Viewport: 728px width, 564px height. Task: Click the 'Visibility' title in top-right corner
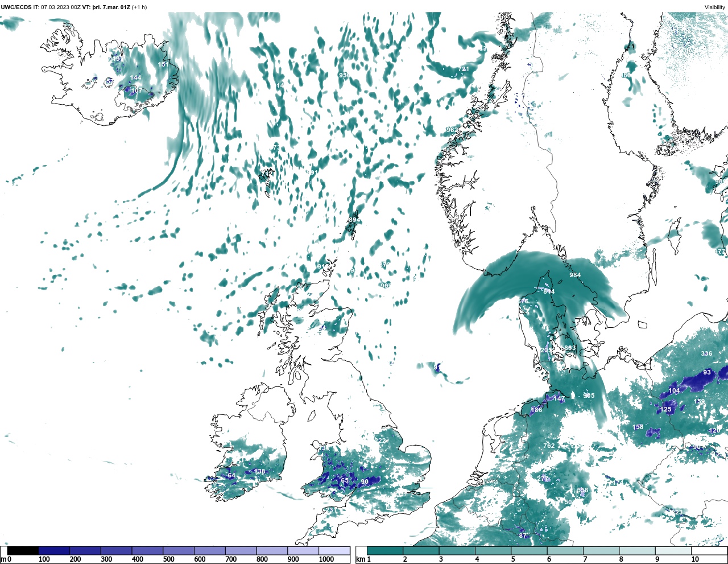(715, 7)
